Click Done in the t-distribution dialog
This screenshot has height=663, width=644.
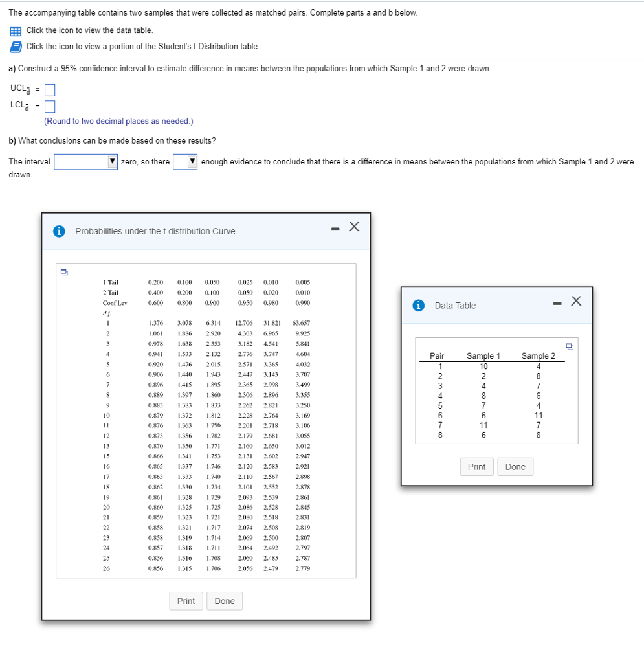[225, 601]
